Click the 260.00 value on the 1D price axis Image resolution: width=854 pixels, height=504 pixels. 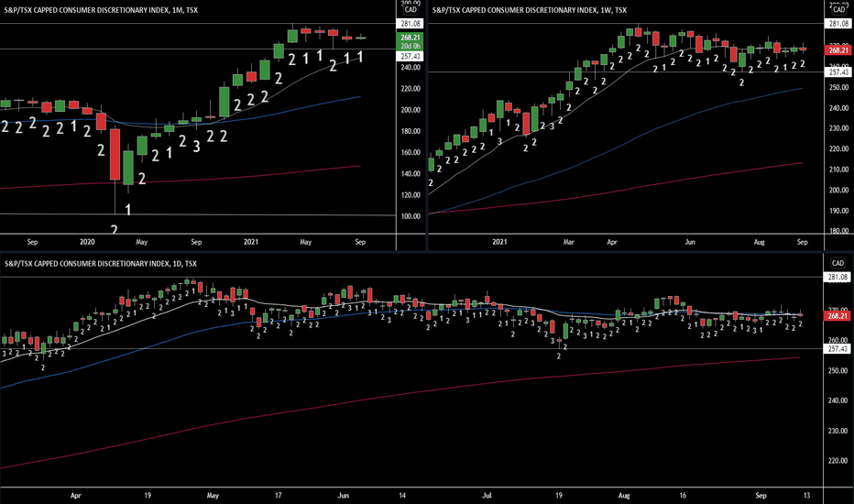pos(838,340)
